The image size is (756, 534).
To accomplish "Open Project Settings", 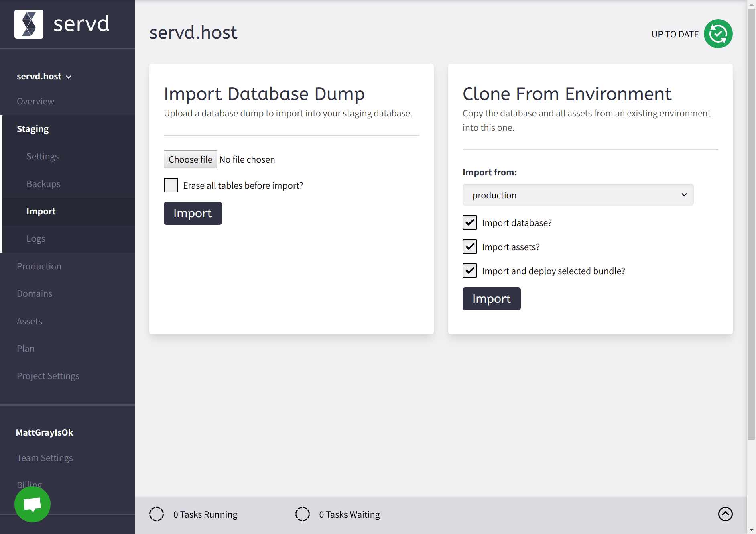I will pyautogui.click(x=48, y=376).
